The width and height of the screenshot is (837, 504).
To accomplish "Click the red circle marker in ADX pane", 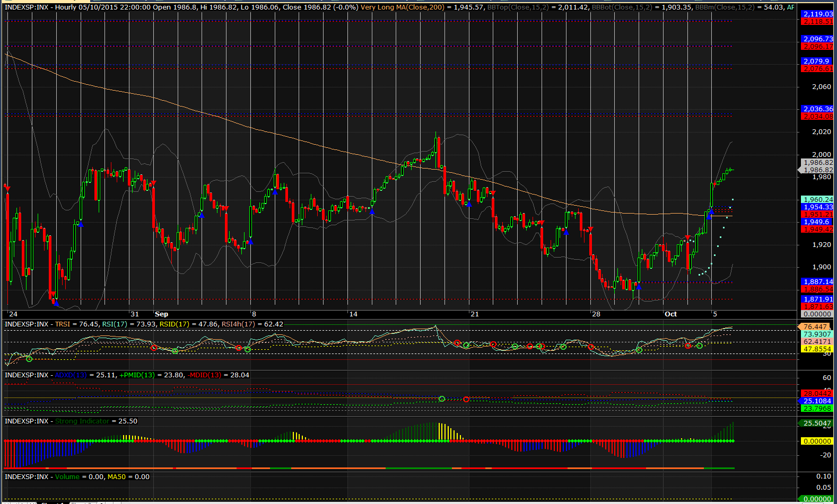I will [466, 400].
